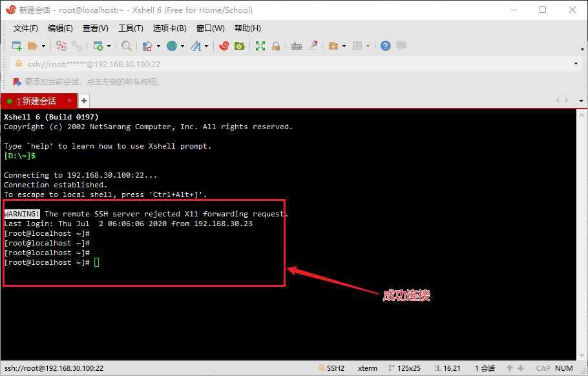Click status bar ssh://root@192.168.30.100:22 text
Viewport: 588px width, 376px height.
(54, 368)
